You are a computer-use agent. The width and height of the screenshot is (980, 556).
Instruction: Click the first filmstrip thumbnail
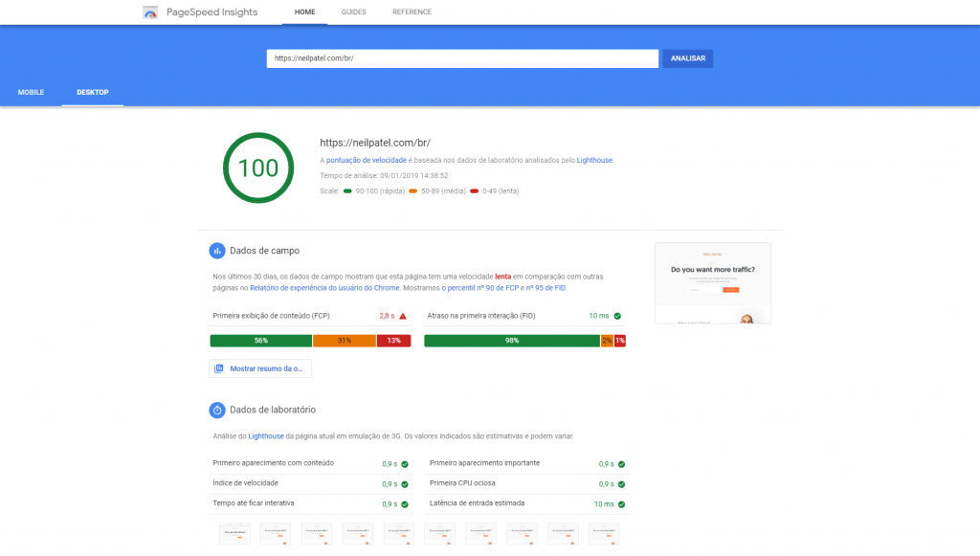click(235, 534)
